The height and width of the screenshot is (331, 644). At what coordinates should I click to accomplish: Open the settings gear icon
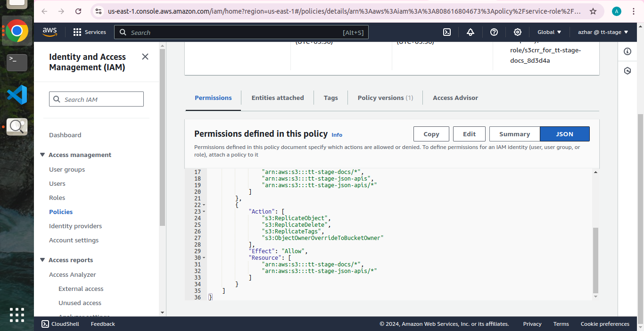(x=518, y=32)
